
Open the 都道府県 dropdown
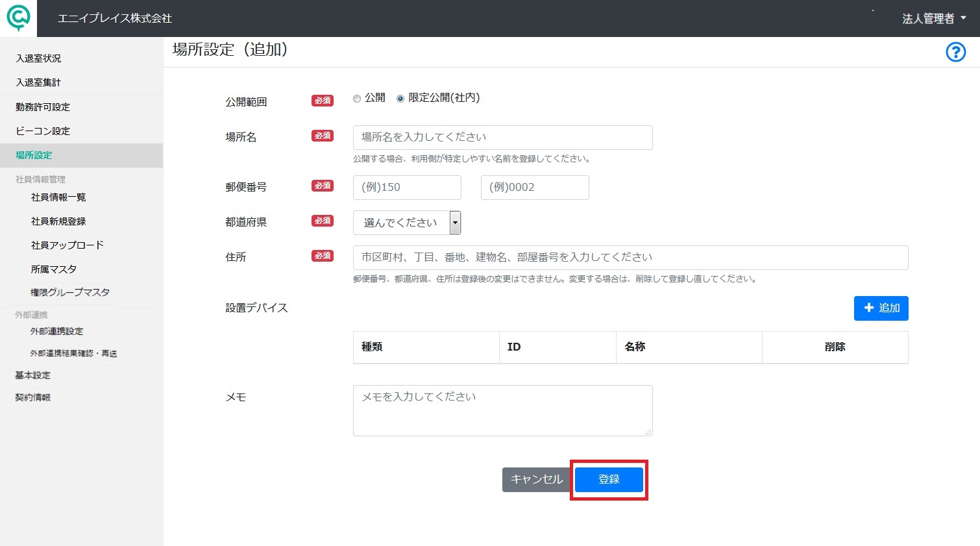click(407, 223)
